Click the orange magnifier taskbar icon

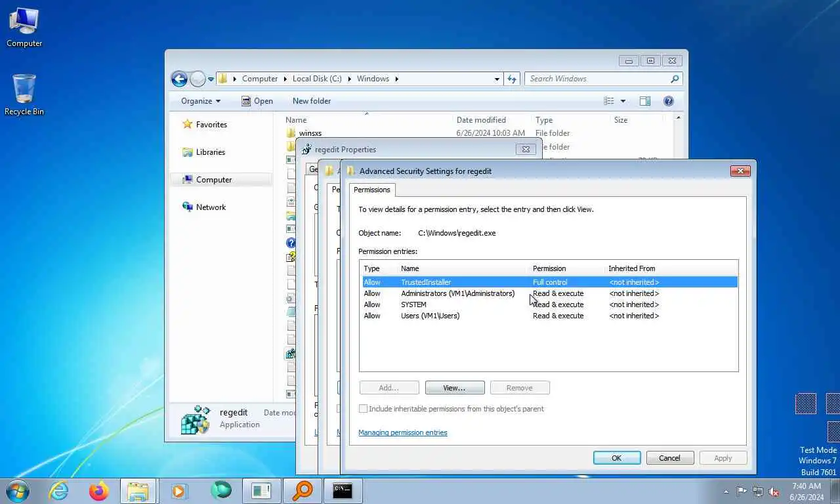coord(302,491)
